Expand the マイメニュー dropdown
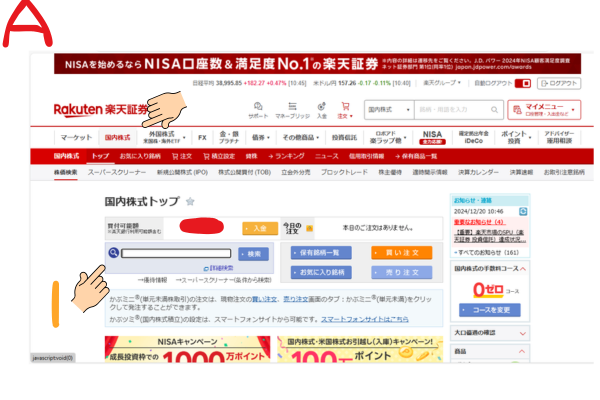Screen dimensions: 600x400 [544, 110]
